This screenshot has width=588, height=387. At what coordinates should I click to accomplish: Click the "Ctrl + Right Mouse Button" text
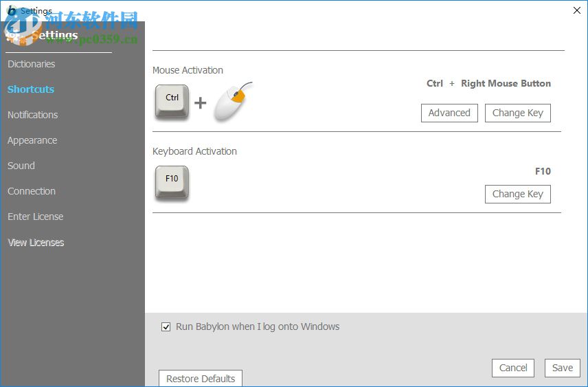(488, 83)
